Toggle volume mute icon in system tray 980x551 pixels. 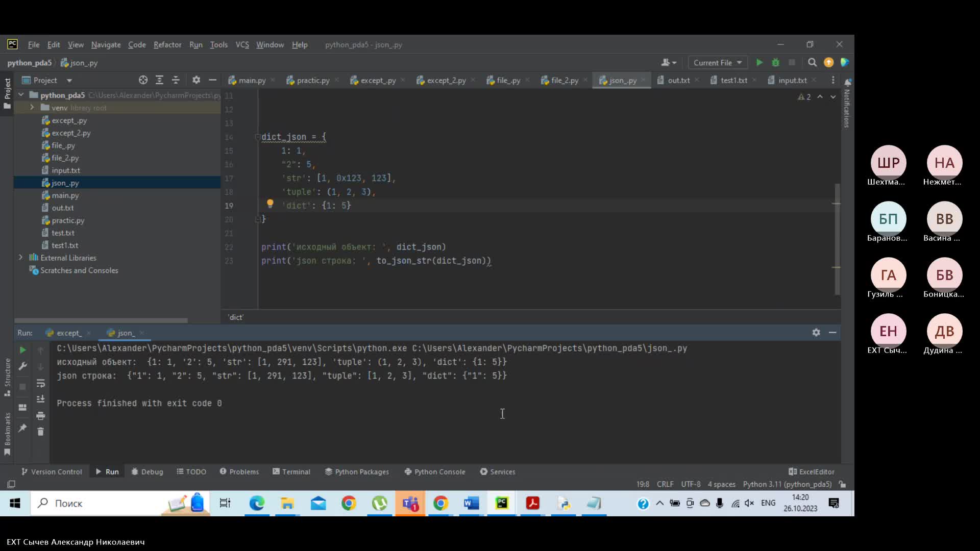[749, 504]
